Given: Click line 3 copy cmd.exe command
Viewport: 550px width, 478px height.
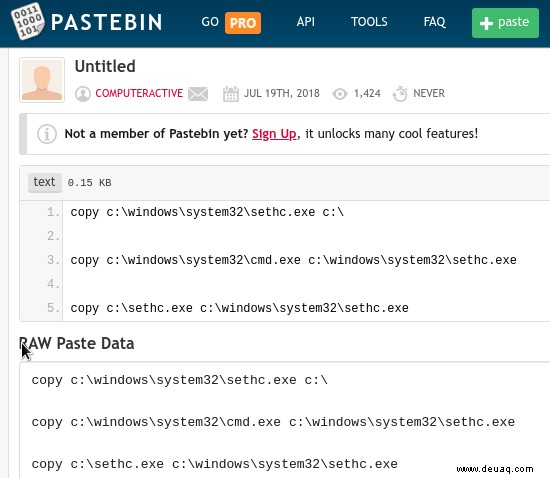Looking at the screenshot, I should [x=293, y=260].
